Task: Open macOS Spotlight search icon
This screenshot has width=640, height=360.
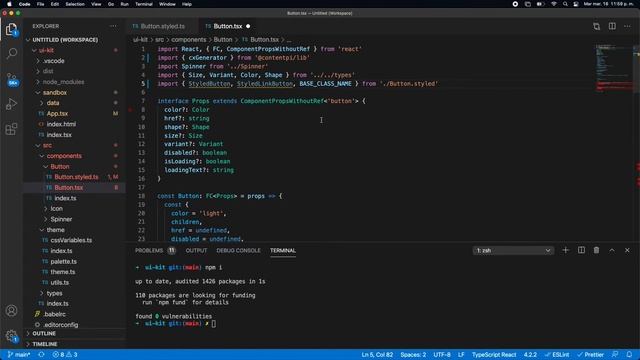Action: 565,4
